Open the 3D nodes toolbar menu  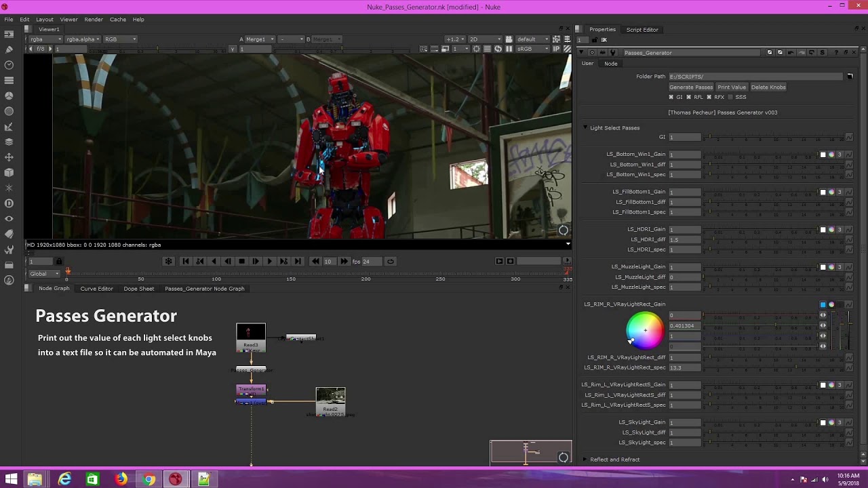[9, 173]
